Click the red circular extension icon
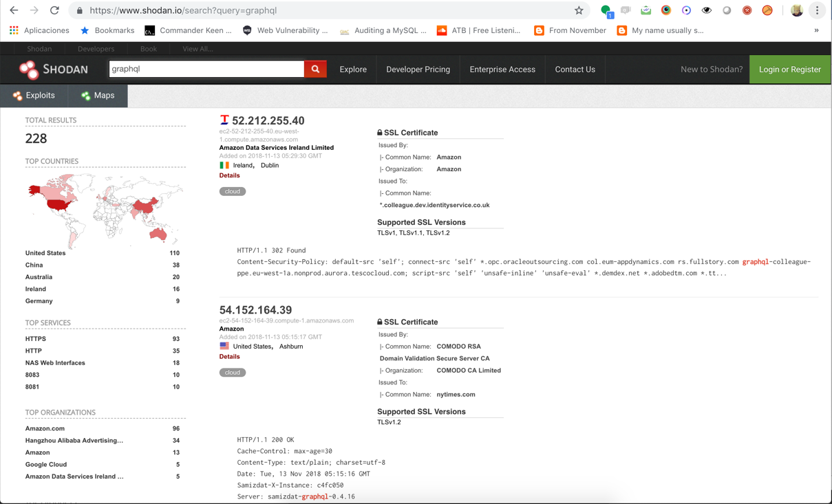This screenshot has height=504, width=832. pos(747,10)
